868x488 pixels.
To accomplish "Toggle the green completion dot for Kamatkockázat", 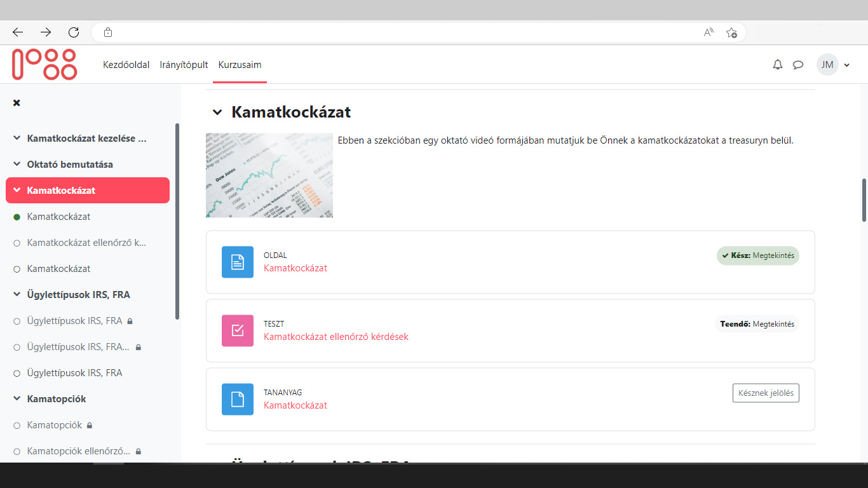I will pos(16,217).
